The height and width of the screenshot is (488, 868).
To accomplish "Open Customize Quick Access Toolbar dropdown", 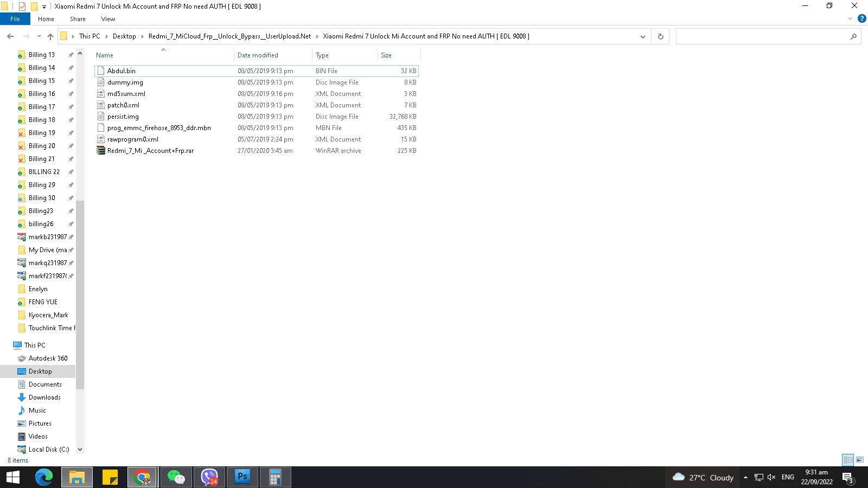I will [x=44, y=7].
